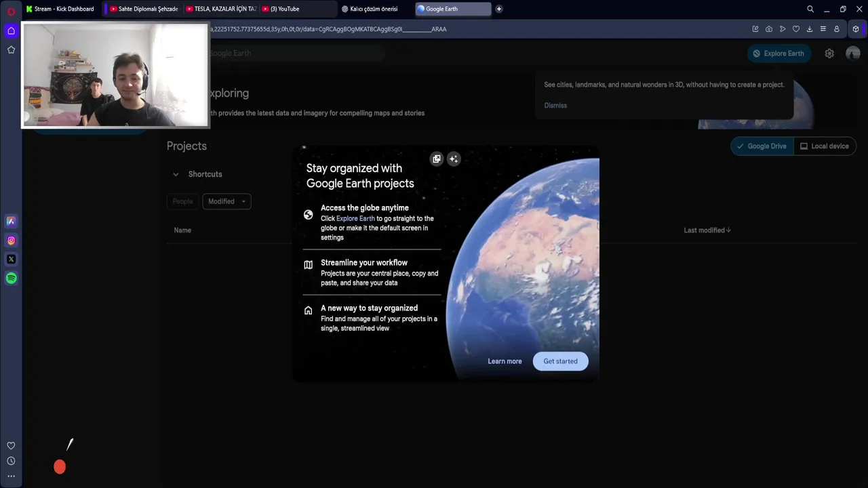868x488 pixels.
Task: Switch to the (3) YouTube tab
Action: (298, 9)
